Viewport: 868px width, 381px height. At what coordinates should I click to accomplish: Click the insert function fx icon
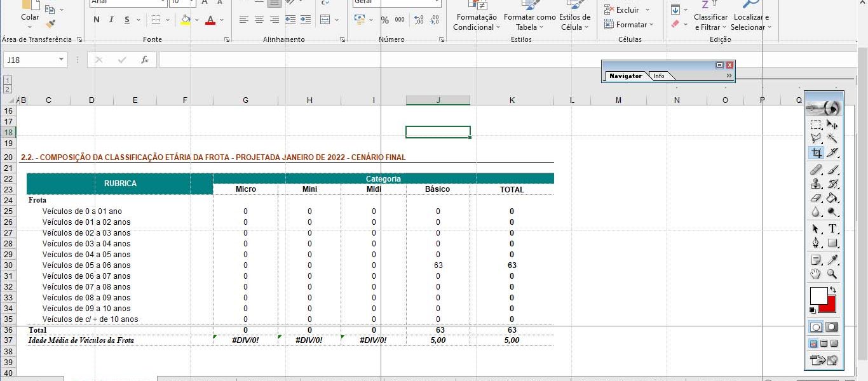point(145,60)
